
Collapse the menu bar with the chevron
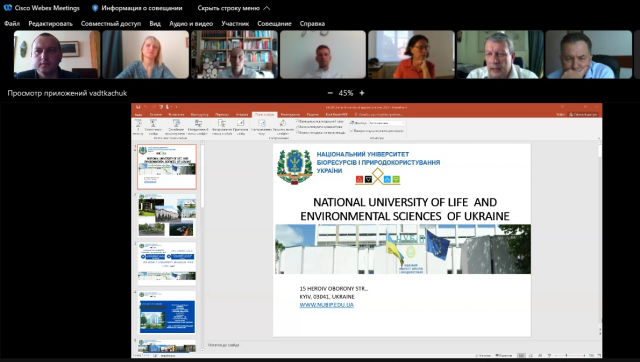click(267, 8)
